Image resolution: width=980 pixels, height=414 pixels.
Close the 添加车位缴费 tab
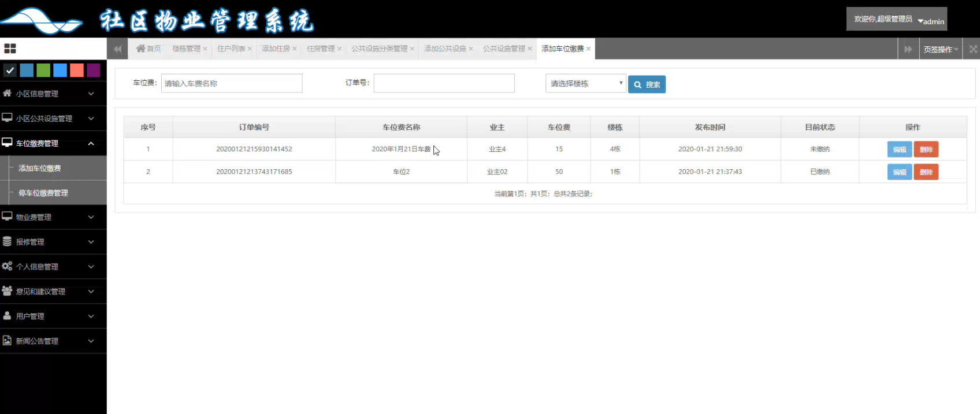(x=588, y=49)
